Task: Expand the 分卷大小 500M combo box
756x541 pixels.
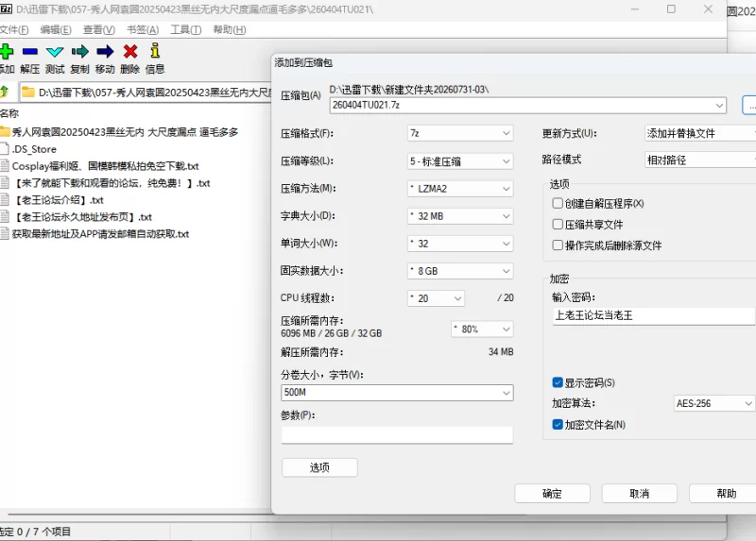Action: tap(397, 392)
